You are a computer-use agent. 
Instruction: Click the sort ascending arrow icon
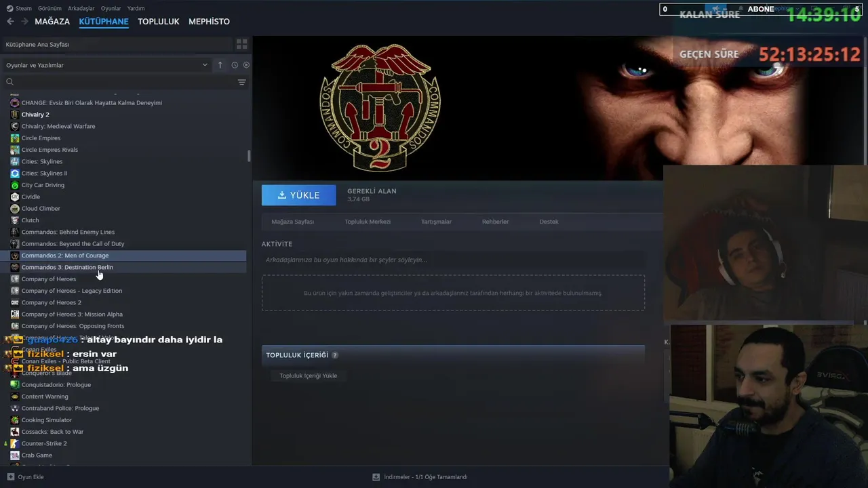[x=220, y=65]
